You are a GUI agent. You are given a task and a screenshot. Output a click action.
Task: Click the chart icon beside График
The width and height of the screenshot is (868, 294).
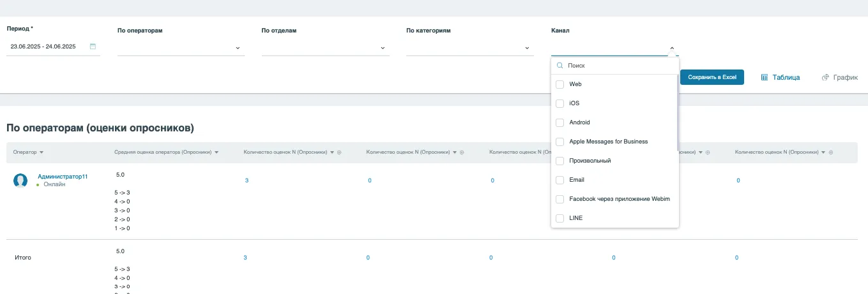825,77
